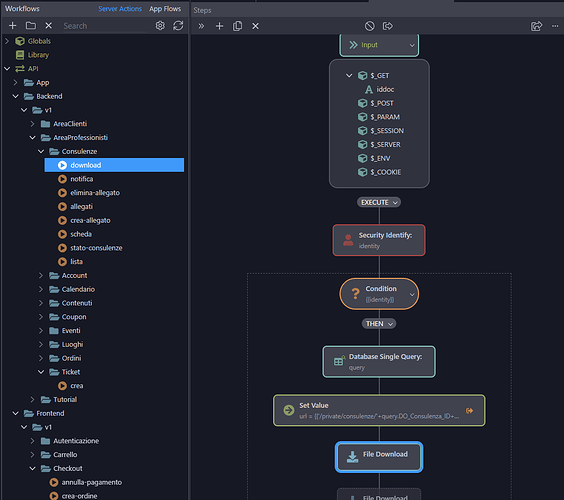Click the new folder icon in Workflows toolbar
This screenshot has width=564, height=500.
point(31,26)
